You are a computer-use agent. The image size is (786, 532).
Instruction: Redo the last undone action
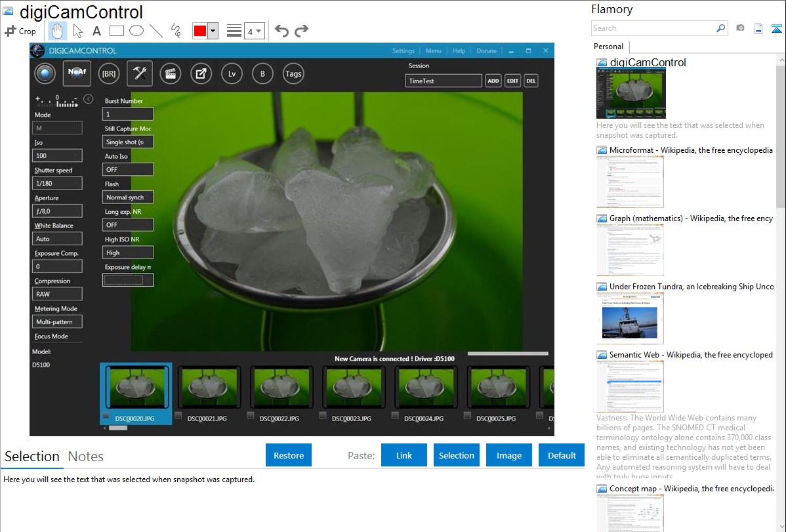[x=301, y=31]
